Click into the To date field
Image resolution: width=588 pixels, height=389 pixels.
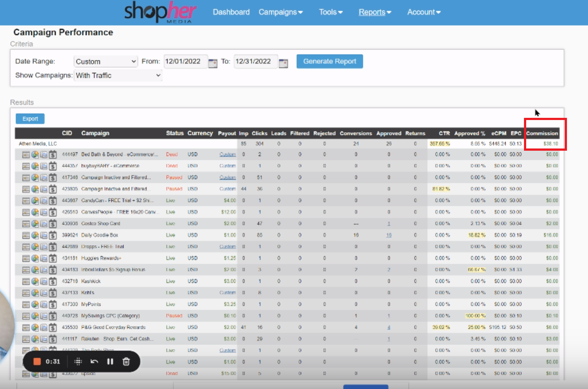pos(256,62)
